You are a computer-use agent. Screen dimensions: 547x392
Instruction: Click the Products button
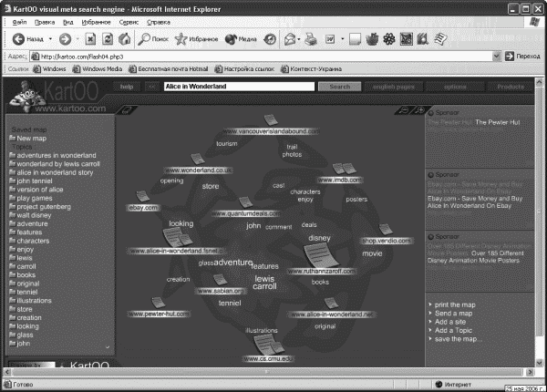point(511,87)
